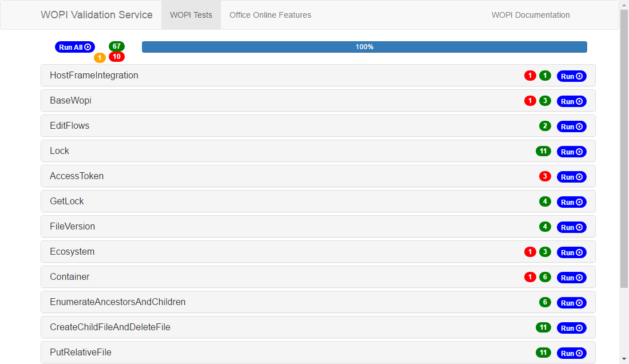This screenshot has height=364, width=629.
Task: Run the Container tests
Action: pos(572,278)
